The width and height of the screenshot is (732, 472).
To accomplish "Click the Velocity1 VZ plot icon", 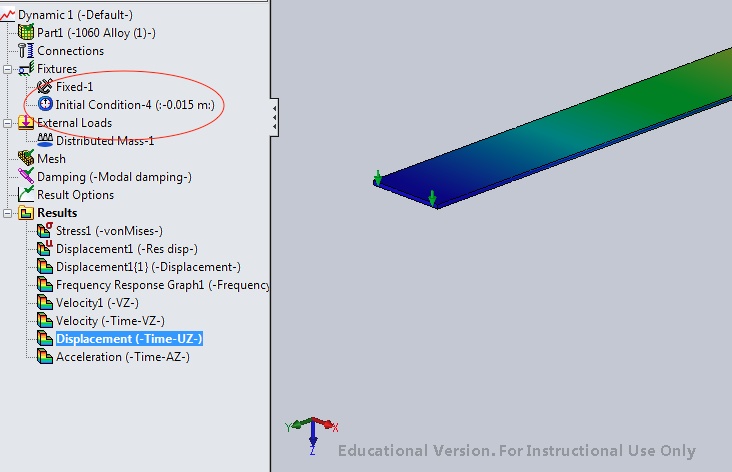I will 45,303.
